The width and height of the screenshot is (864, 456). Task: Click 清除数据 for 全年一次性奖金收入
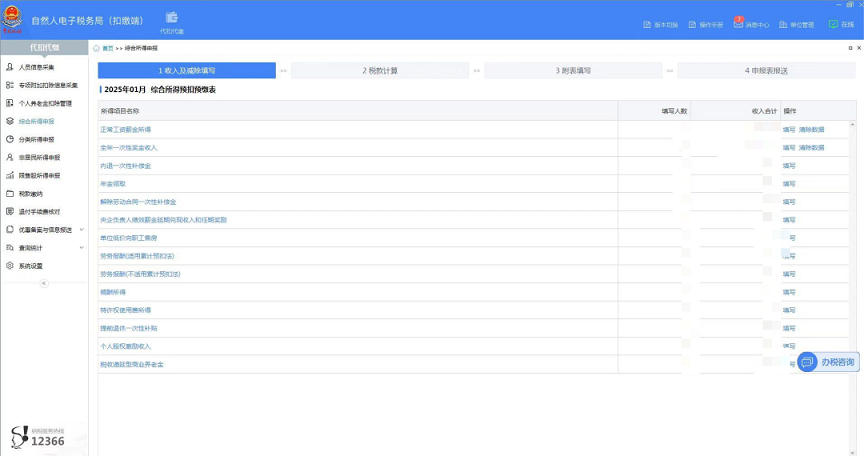coord(811,148)
